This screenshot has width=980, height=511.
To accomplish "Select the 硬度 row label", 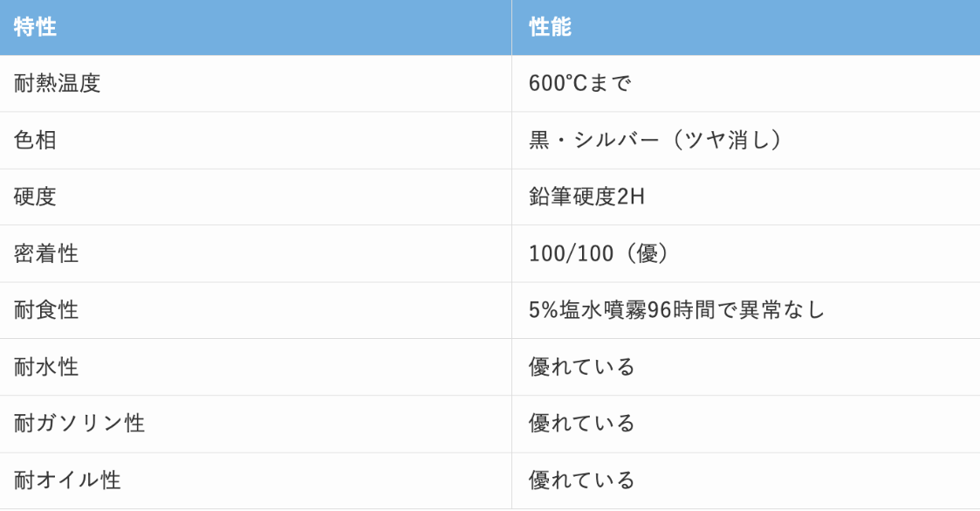I will point(35,197).
